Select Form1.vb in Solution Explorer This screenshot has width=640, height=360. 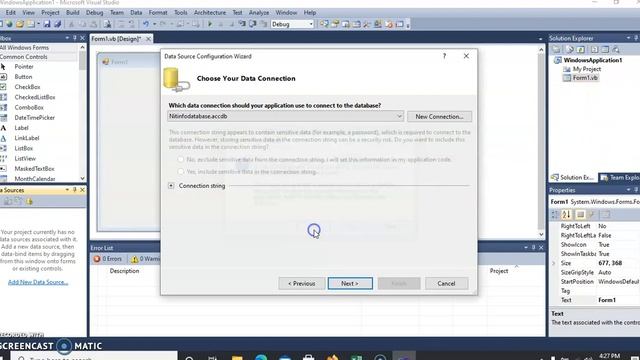point(585,78)
